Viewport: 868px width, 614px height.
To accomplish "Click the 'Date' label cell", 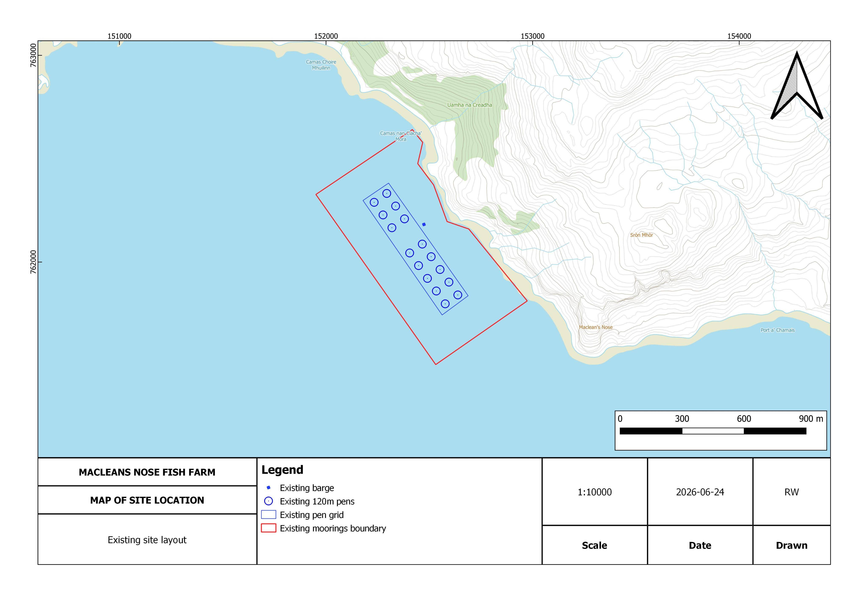I will 700,545.
